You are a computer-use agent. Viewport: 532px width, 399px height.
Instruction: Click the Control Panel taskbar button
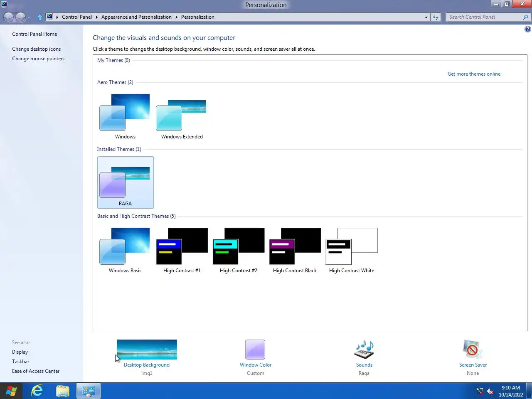(x=89, y=391)
